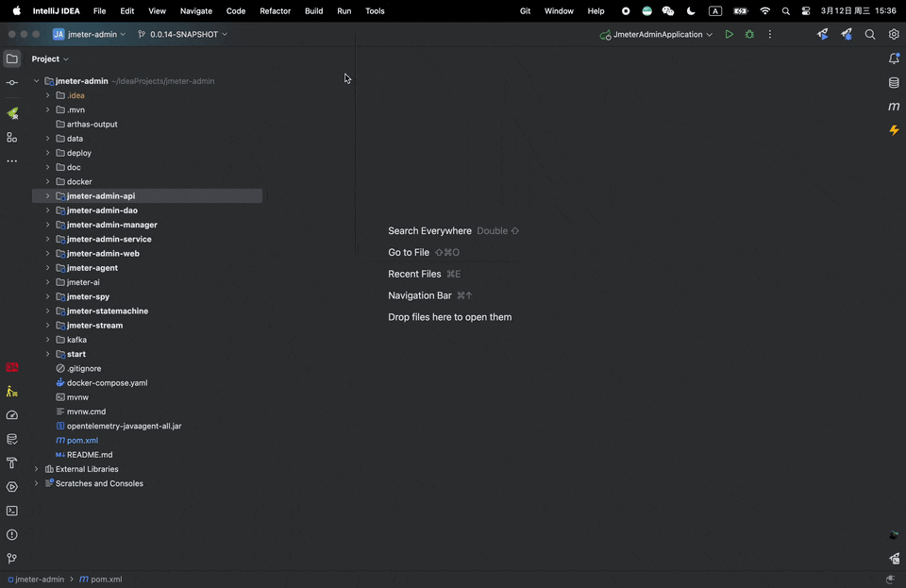
Task: Select the pom.xml file in project tree
Action: (x=82, y=440)
